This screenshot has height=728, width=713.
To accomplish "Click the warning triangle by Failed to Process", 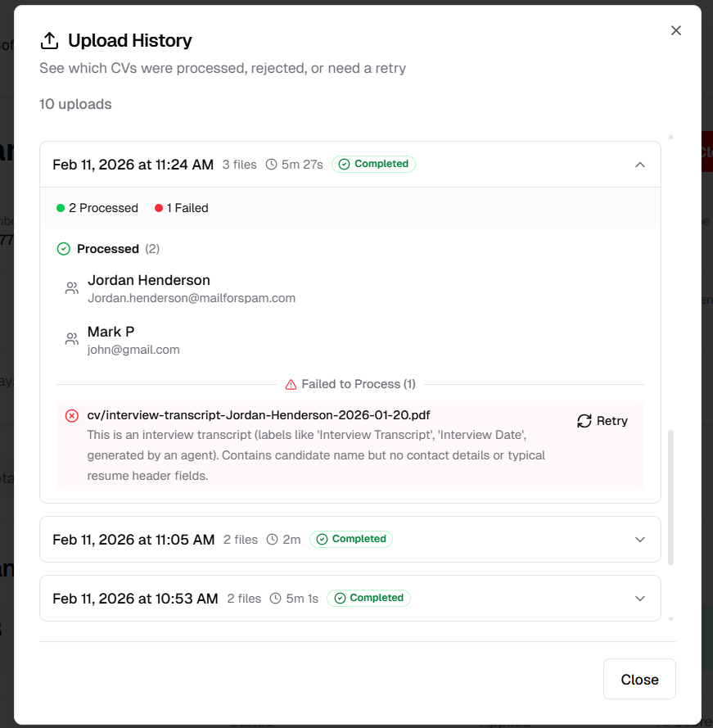I will click(291, 384).
